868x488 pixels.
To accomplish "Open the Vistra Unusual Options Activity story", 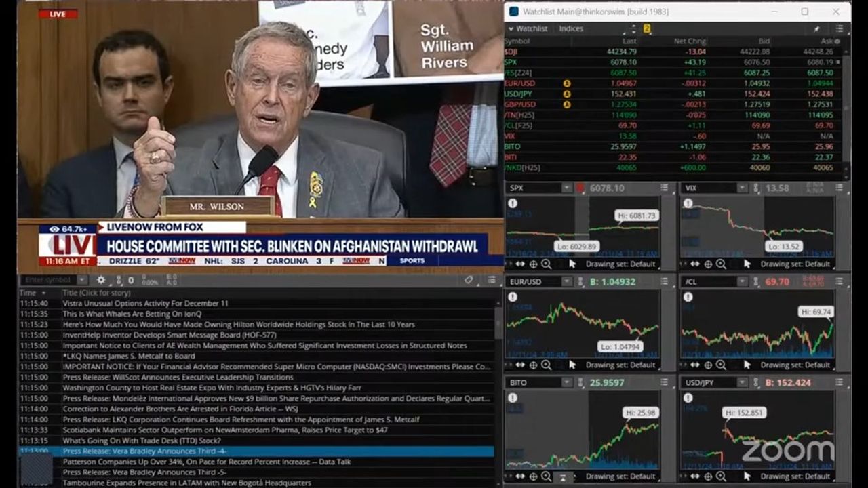I will [146, 304].
